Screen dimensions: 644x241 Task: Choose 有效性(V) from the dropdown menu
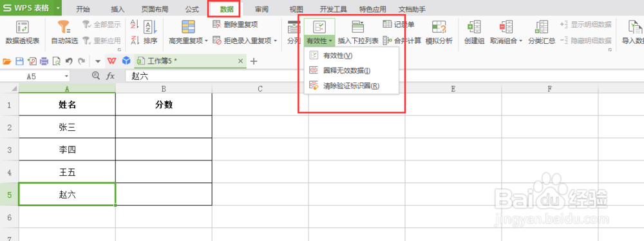pos(352,55)
